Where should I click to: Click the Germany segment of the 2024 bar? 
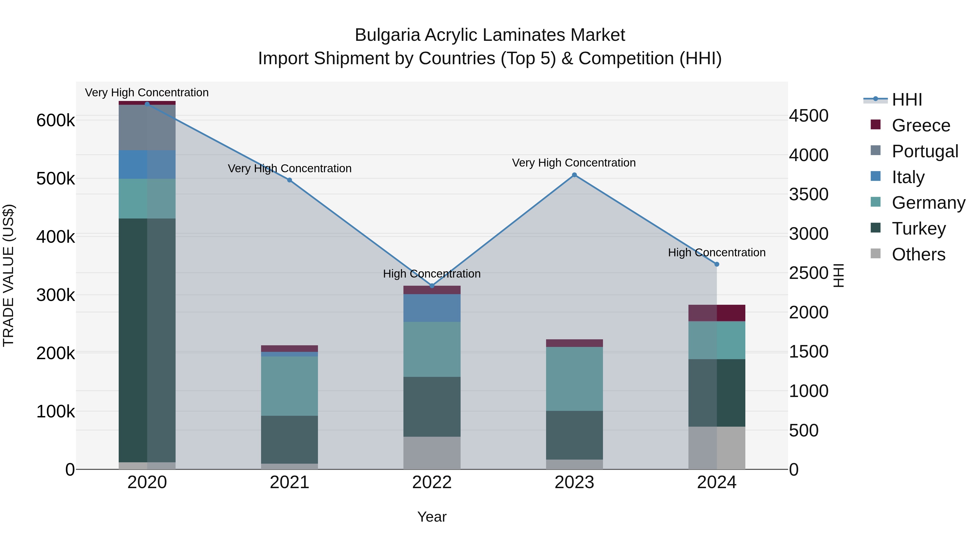coord(717,341)
